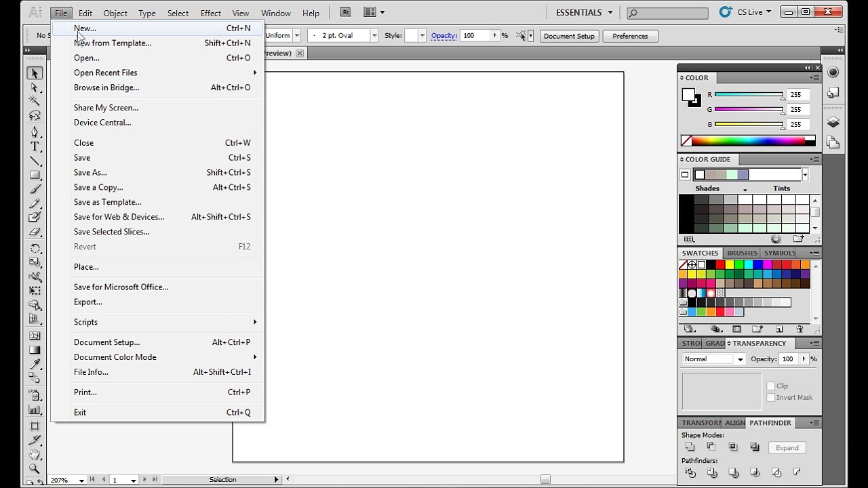Click the Transparency Opacity value field
Image resolution: width=868 pixels, height=488 pixels.
789,359
